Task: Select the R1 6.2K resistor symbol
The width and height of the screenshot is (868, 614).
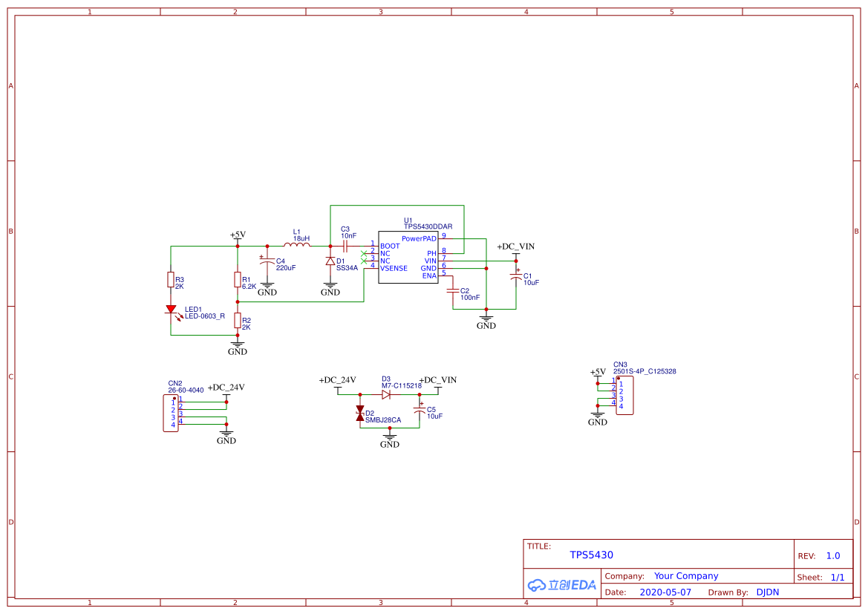Action: point(238,280)
